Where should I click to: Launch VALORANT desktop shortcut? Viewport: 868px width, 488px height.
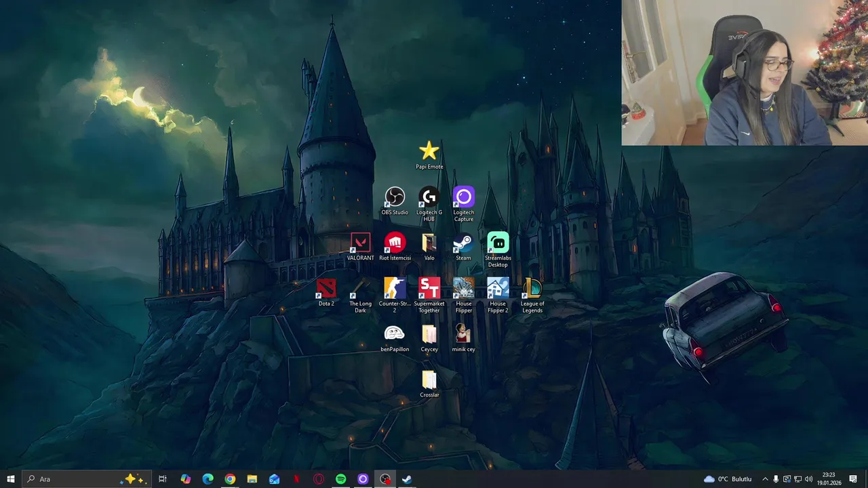click(360, 247)
